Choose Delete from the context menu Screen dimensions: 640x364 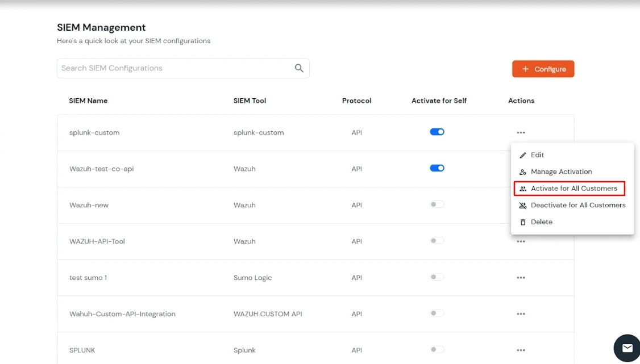coord(541,222)
